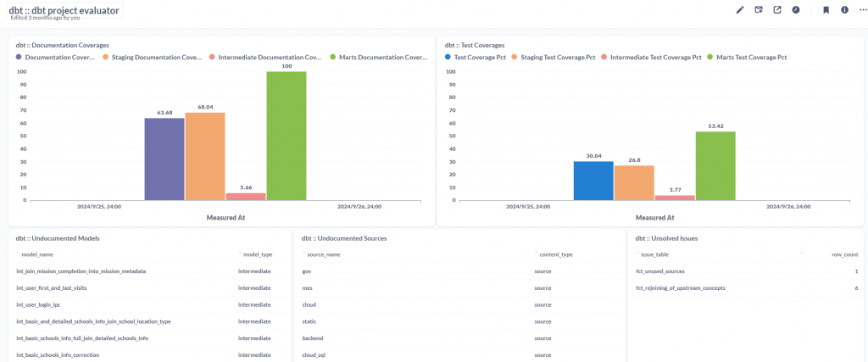Click the dashboard title 'dbt :: dbt project evaluator'
The width and height of the screenshot is (868, 362).
[64, 10]
